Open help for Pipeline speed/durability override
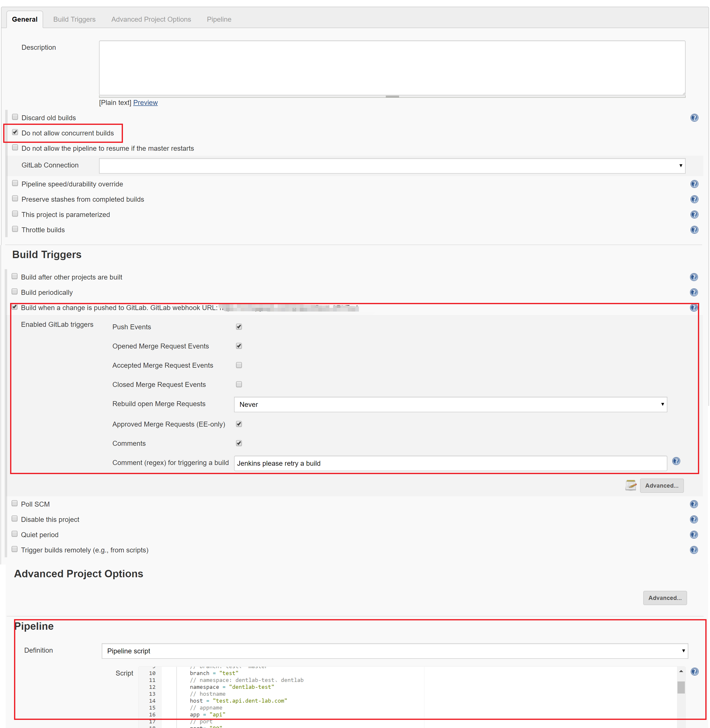This screenshot has width=710, height=728. pos(694,184)
